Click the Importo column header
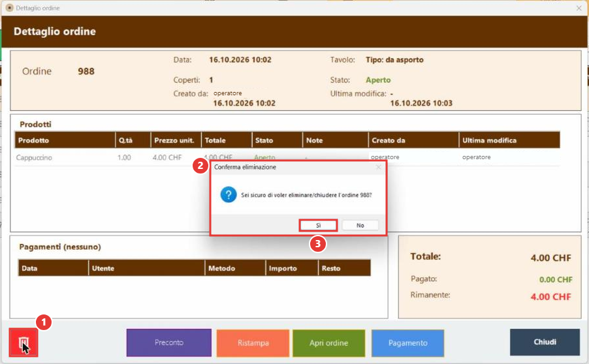589x364 pixels. point(292,268)
